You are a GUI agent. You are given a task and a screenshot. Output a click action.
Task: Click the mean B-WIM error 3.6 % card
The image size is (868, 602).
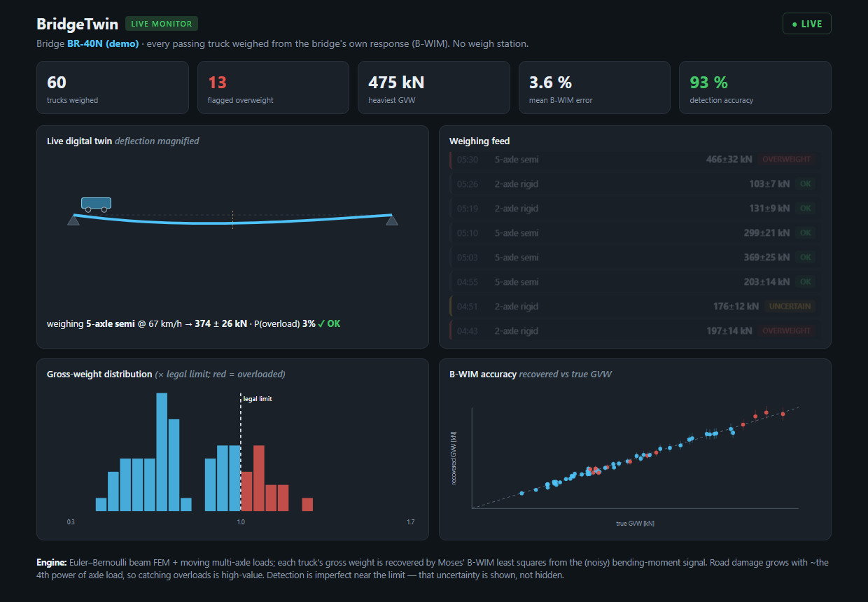coord(594,87)
